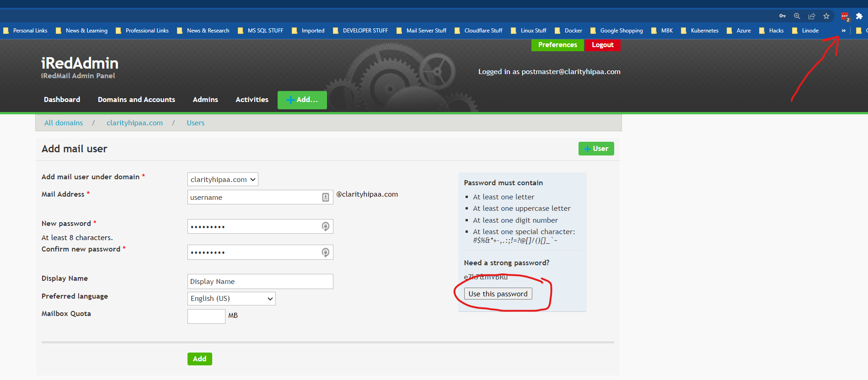The width and height of the screenshot is (868, 380).
Task: Follow the clarityhipaa.com breadcrumb link
Action: click(x=134, y=123)
